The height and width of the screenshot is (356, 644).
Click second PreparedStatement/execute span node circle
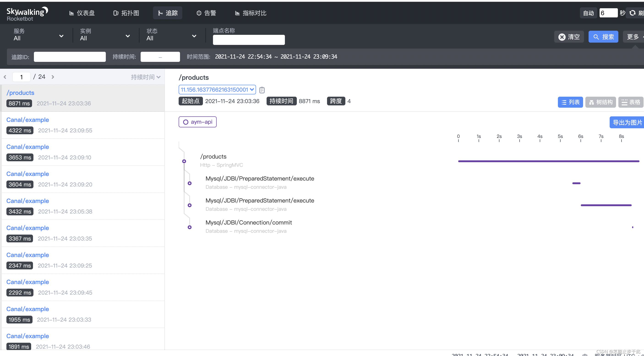189,205
